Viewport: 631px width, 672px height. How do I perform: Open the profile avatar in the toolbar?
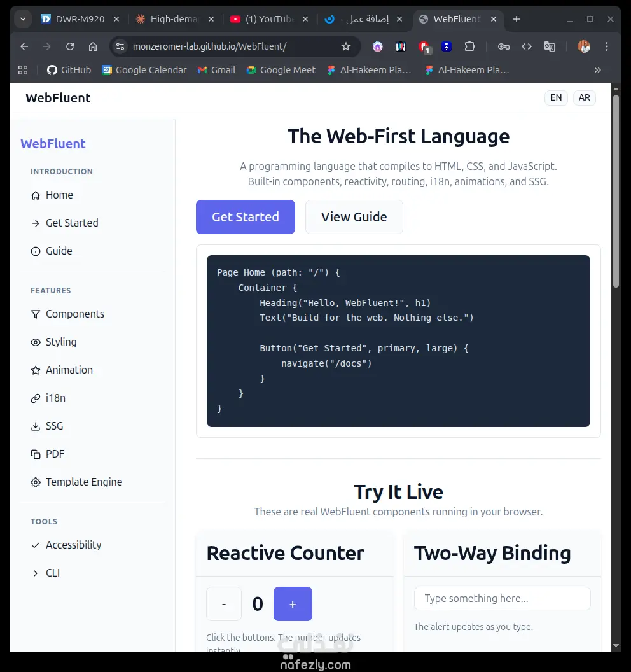(x=584, y=46)
